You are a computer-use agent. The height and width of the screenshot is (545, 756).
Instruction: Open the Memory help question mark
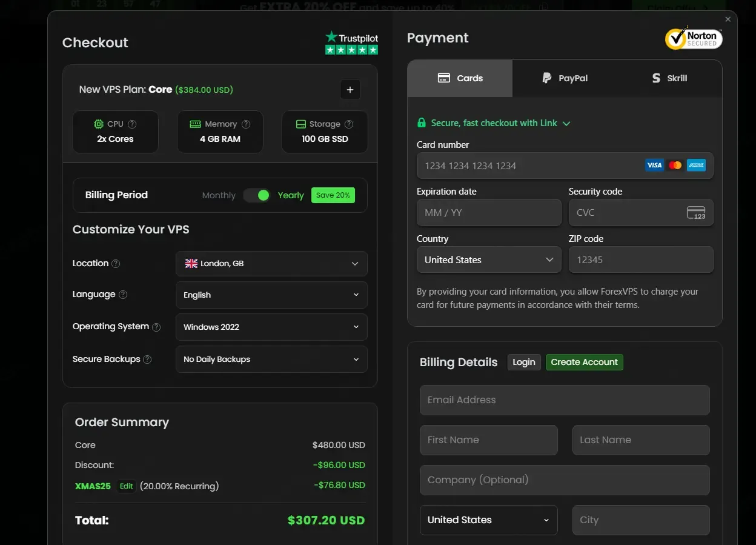(x=246, y=124)
